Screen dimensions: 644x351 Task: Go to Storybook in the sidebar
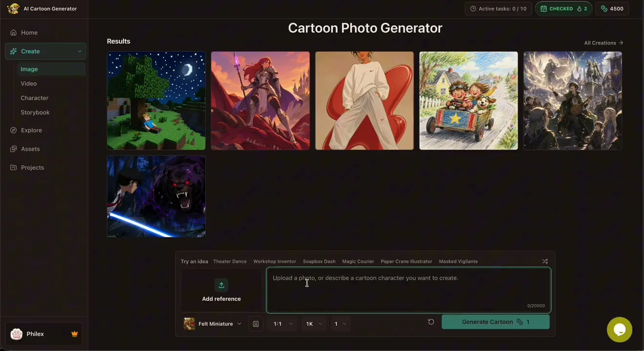[35, 112]
